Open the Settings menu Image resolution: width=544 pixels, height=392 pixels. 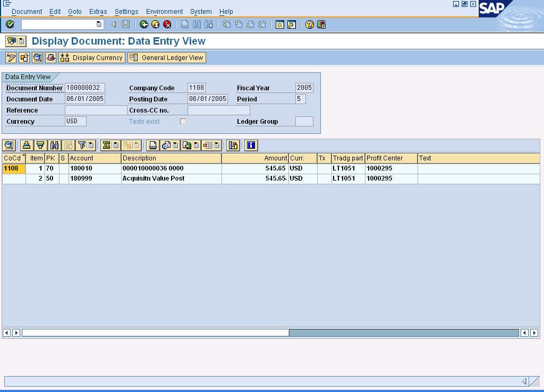[126, 12]
